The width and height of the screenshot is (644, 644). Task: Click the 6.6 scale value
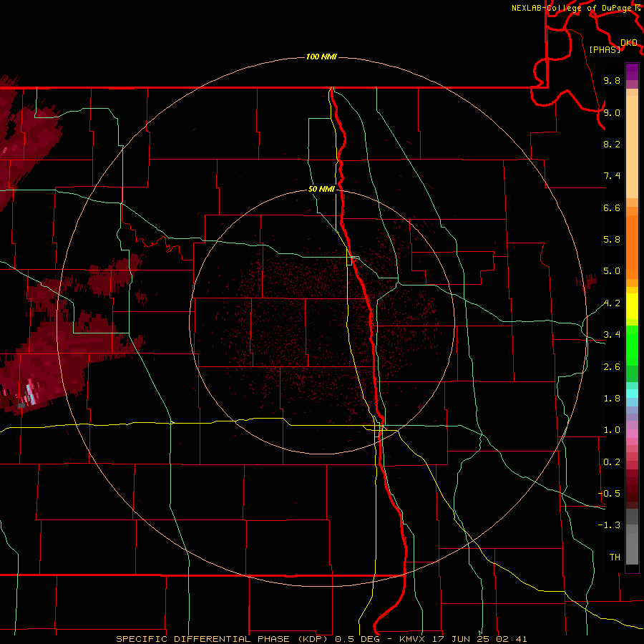point(612,208)
